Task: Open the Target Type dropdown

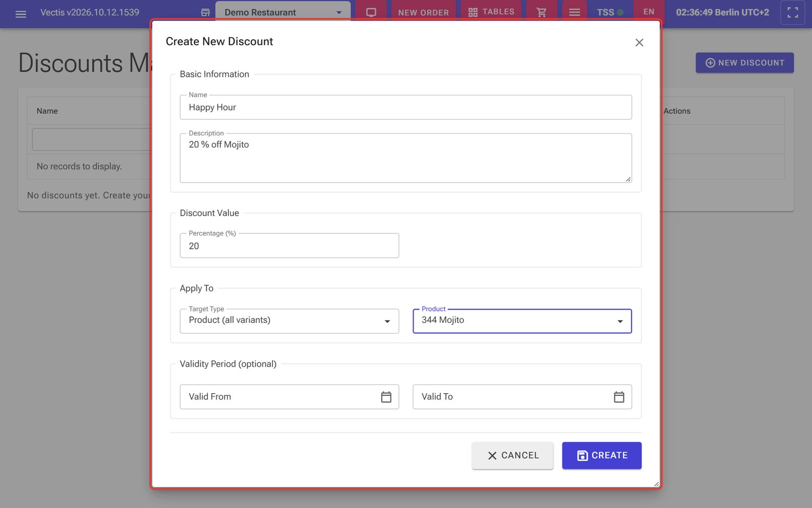Action: tap(289, 321)
